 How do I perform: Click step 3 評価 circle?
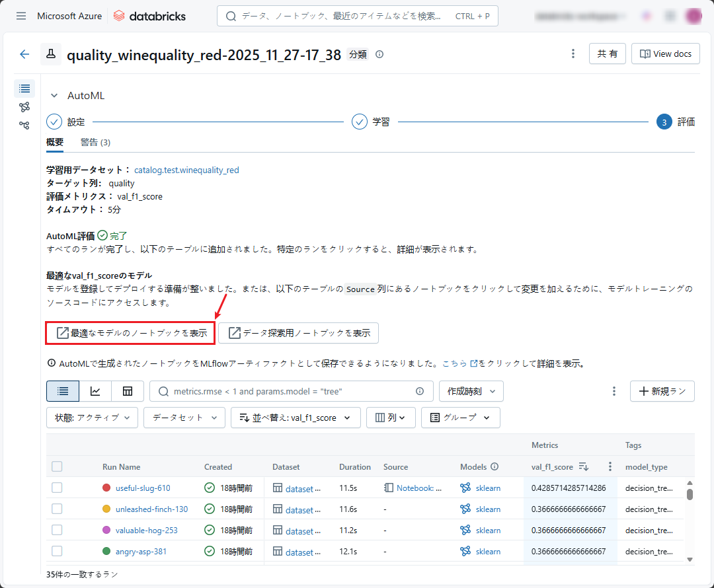tap(664, 122)
